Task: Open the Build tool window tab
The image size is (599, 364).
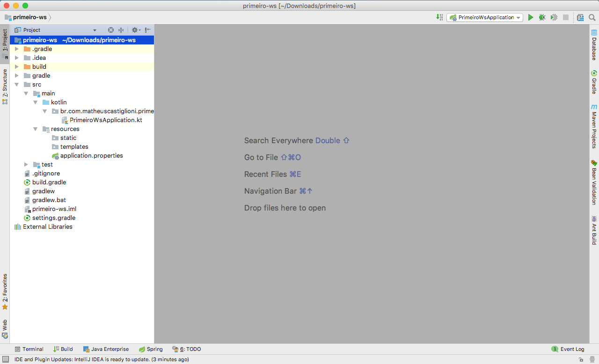Action: point(63,349)
